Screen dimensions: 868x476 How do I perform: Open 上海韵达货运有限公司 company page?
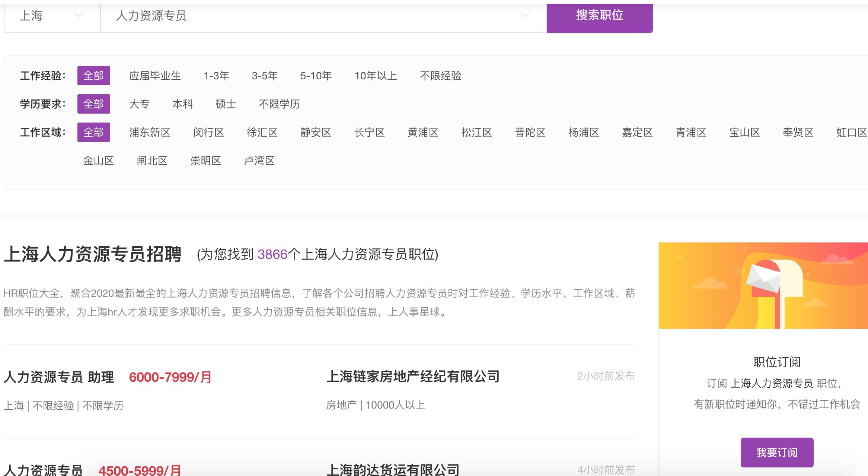pos(393,470)
